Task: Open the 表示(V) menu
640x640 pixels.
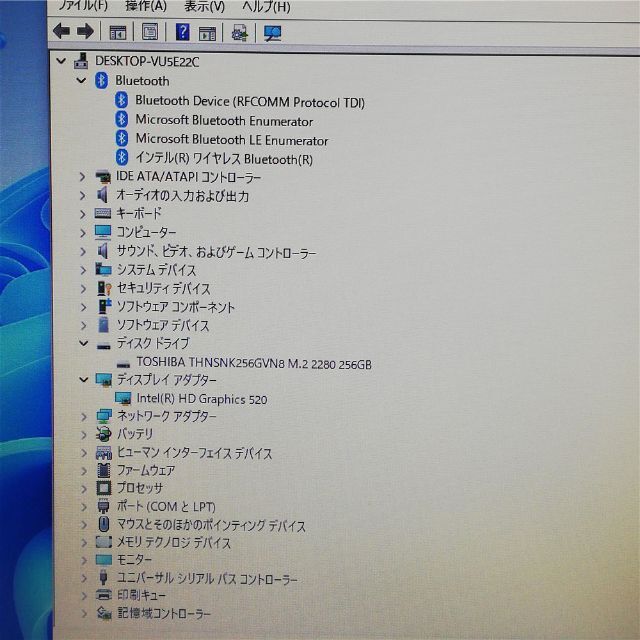Action: coord(204,6)
